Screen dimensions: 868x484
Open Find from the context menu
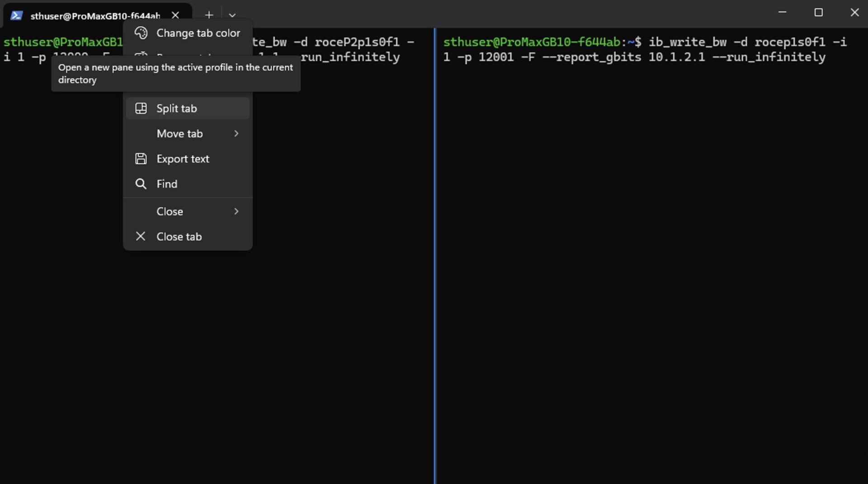click(x=166, y=183)
